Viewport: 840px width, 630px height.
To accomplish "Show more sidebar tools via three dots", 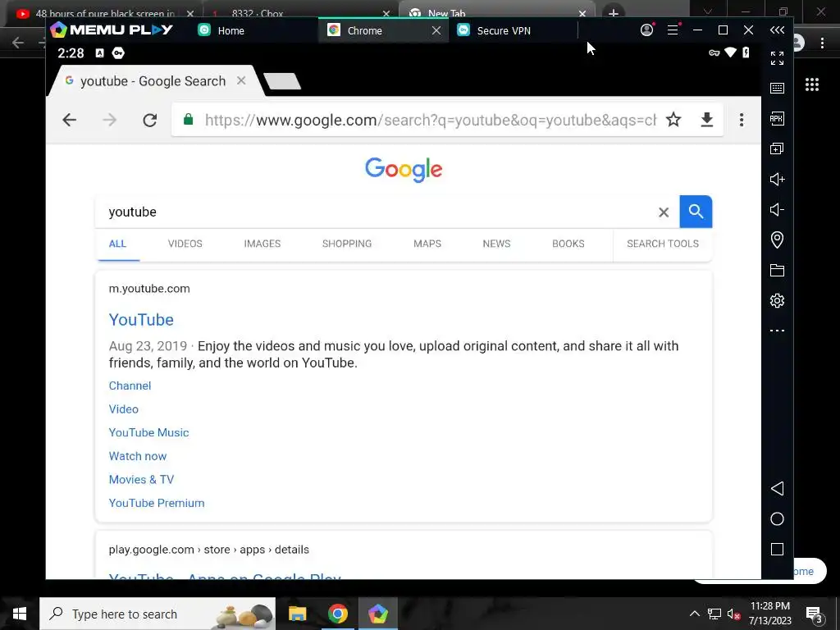I will pyautogui.click(x=777, y=331).
